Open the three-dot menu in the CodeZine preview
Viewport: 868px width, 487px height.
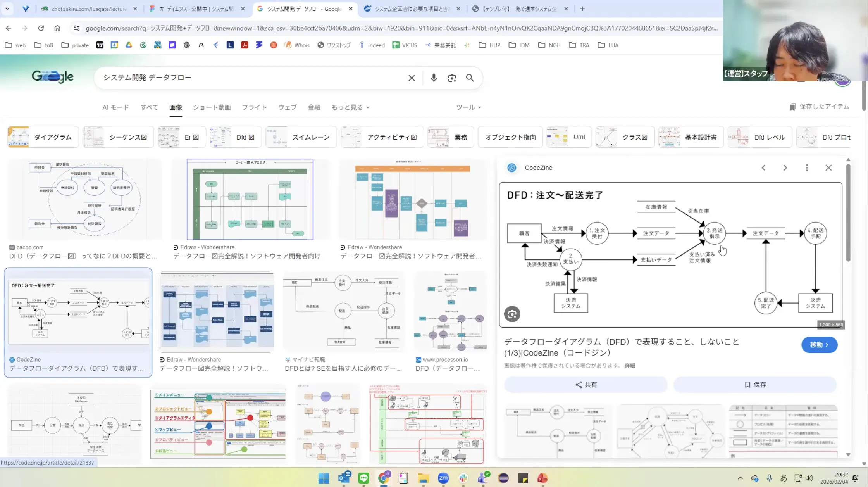coord(807,168)
